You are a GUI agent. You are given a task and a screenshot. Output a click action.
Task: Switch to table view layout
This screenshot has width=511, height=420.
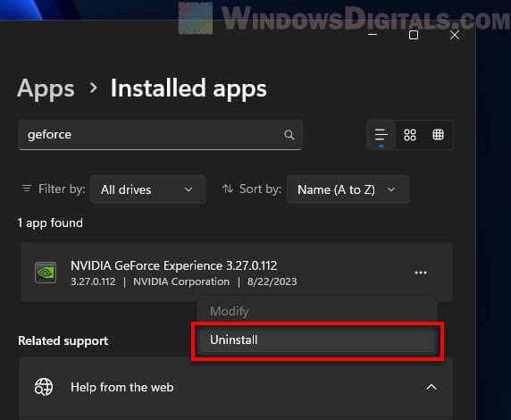click(438, 135)
